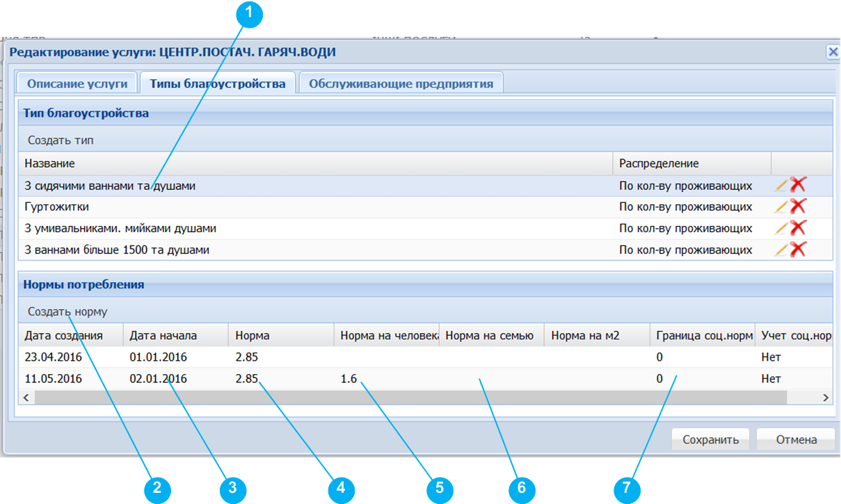This screenshot has width=841, height=504.
Task: Edit the 'З умивальниками. мийками душами' type
Action: (x=782, y=228)
